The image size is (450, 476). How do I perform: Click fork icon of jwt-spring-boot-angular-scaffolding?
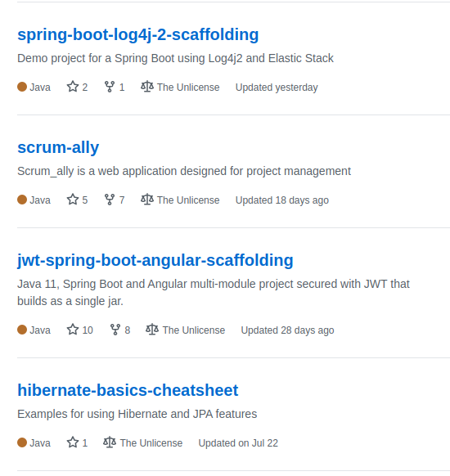pyautogui.click(x=115, y=330)
